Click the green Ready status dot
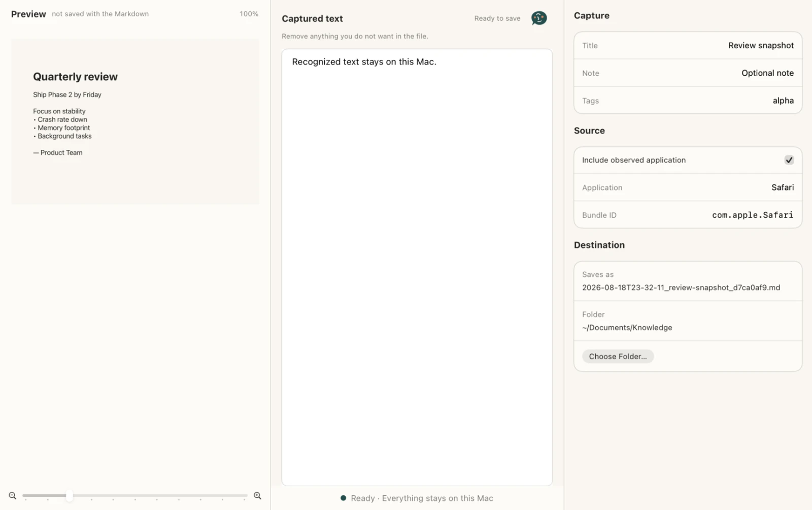 [344, 498]
